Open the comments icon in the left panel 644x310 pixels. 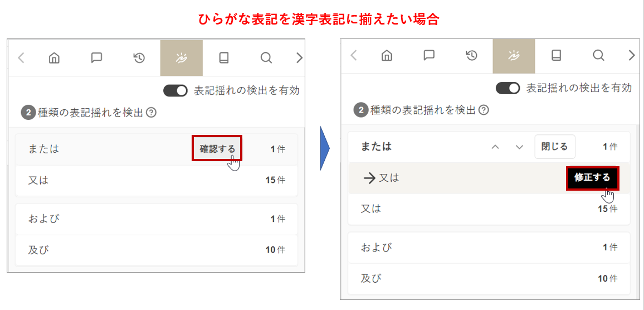click(x=96, y=58)
